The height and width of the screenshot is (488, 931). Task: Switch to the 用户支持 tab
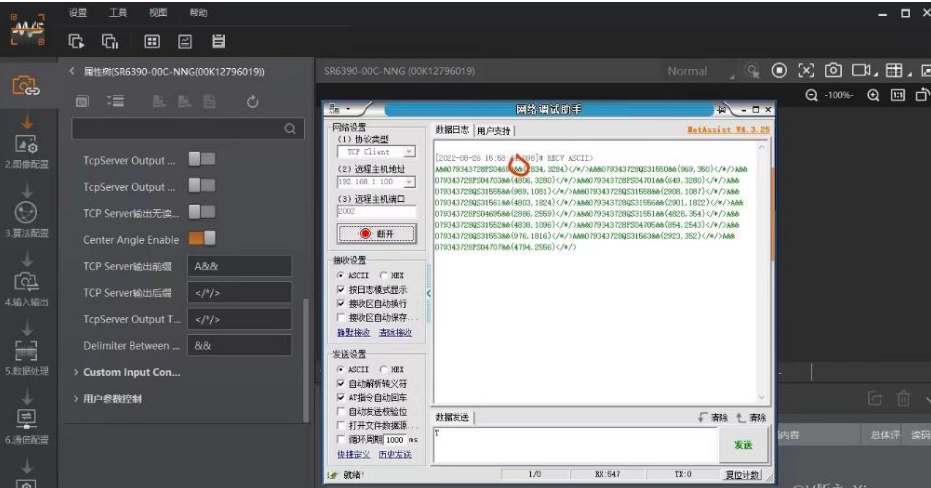[x=493, y=131]
